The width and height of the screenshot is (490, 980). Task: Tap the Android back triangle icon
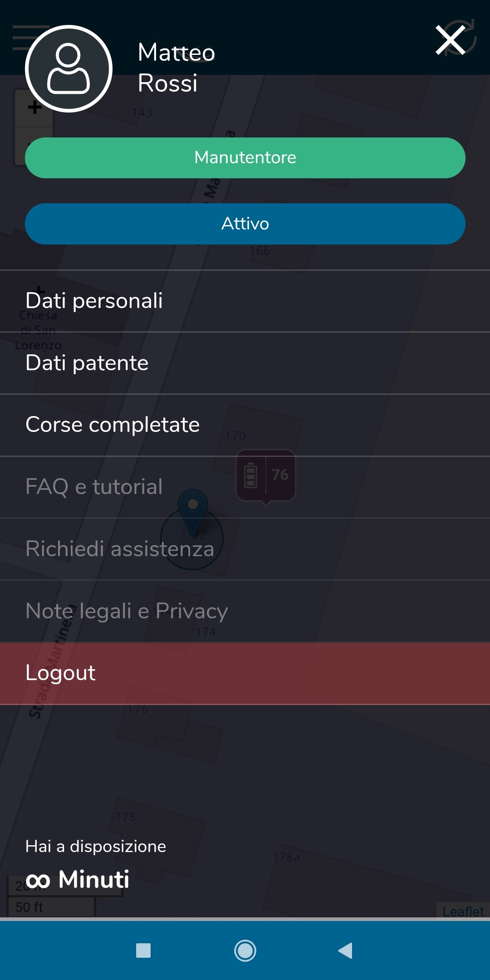coord(346,951)
